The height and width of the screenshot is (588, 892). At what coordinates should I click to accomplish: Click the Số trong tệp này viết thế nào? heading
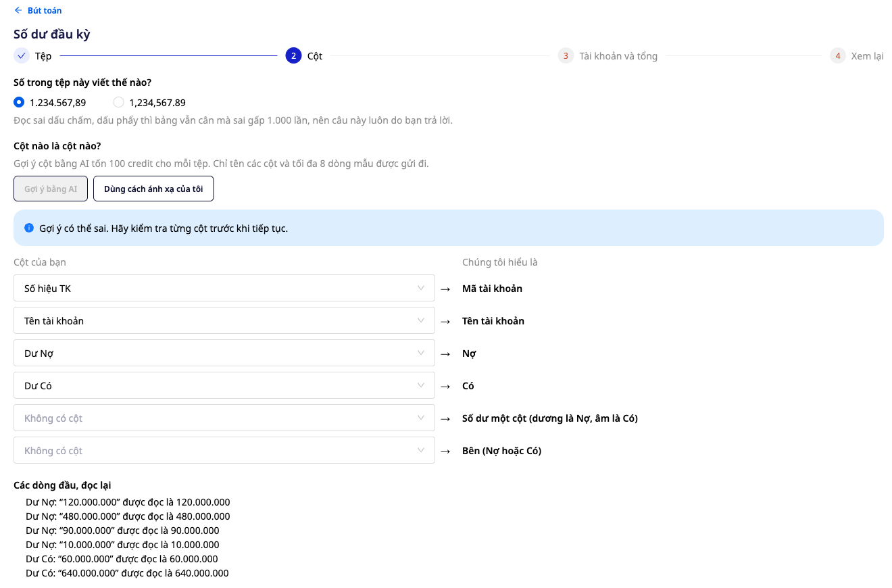[x=82, y=82]
